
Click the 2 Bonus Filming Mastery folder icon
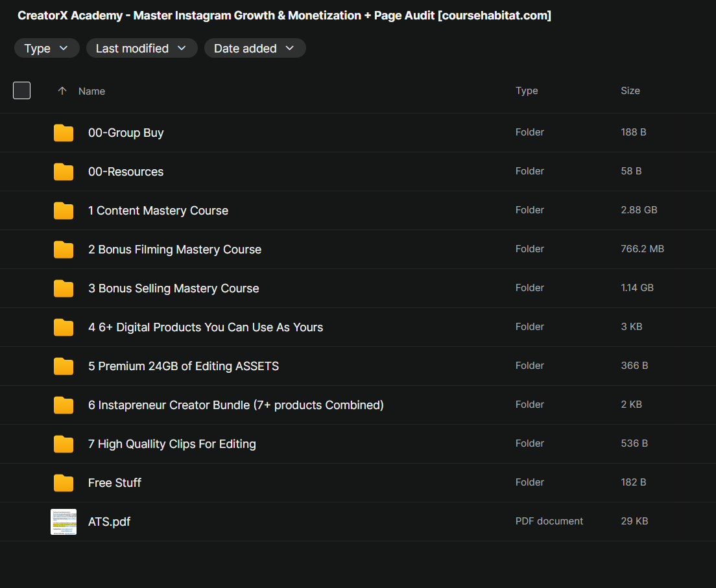click(x=64, y=249)
